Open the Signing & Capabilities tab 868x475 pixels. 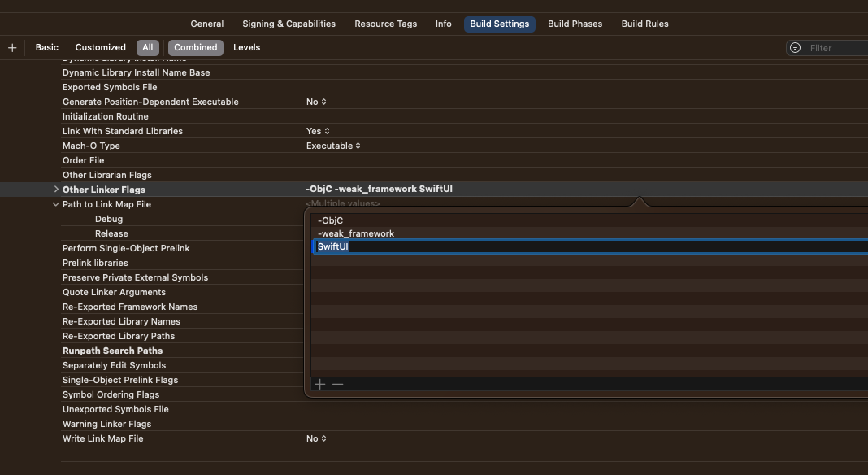(289, 24)
